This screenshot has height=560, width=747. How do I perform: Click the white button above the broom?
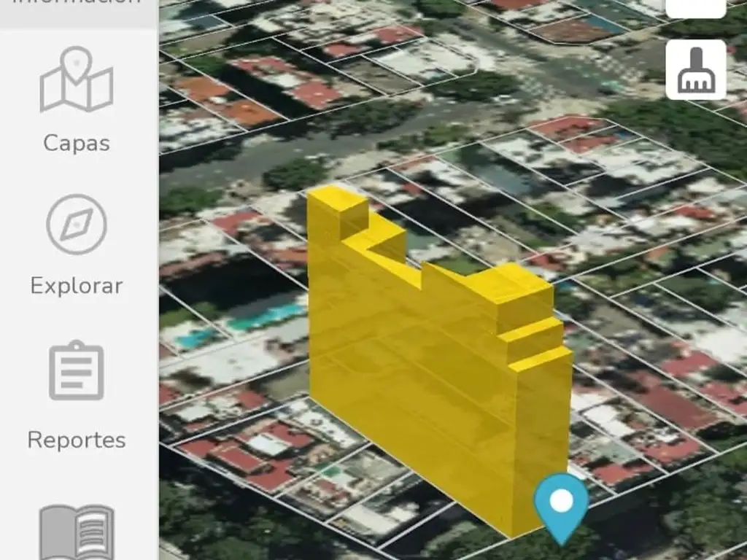point(695,7)
